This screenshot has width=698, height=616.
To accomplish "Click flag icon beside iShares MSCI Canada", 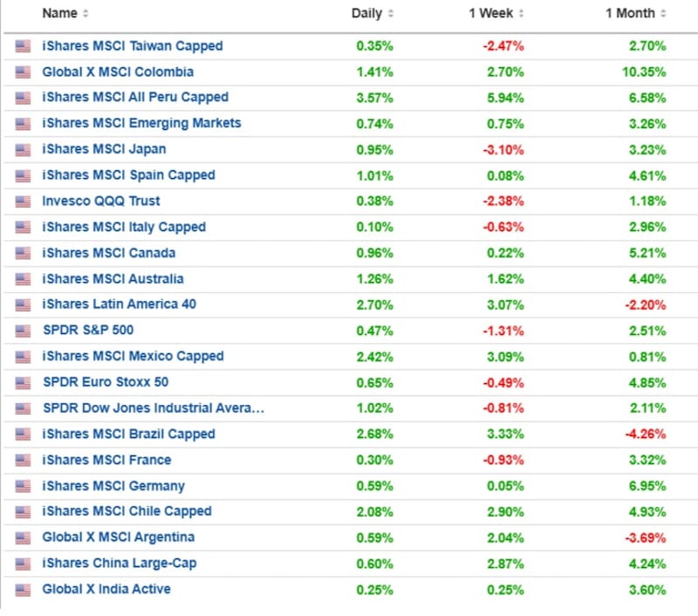I will pyautogui.click(x=23, y=253).
